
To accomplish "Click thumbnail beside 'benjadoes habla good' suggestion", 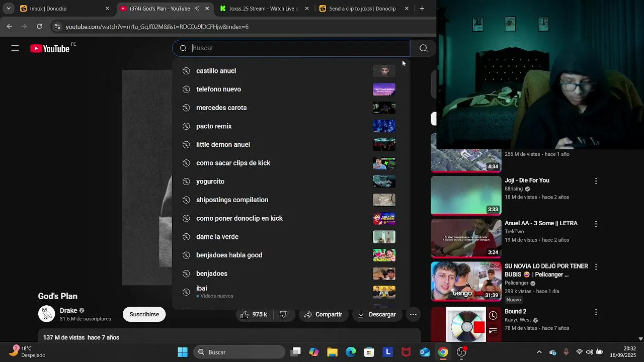I will point(384,255).
